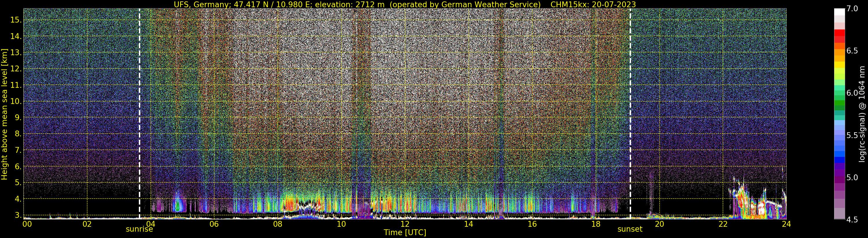868x238 pixels.
Task: Click the height axis tick '8.'
Action: click(18, 134)
